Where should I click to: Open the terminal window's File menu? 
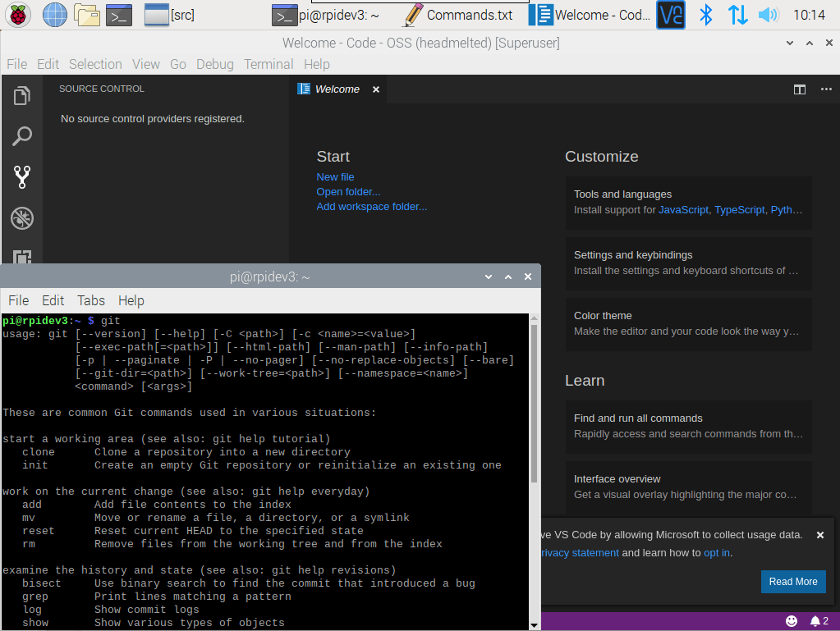tap(19, 300)
